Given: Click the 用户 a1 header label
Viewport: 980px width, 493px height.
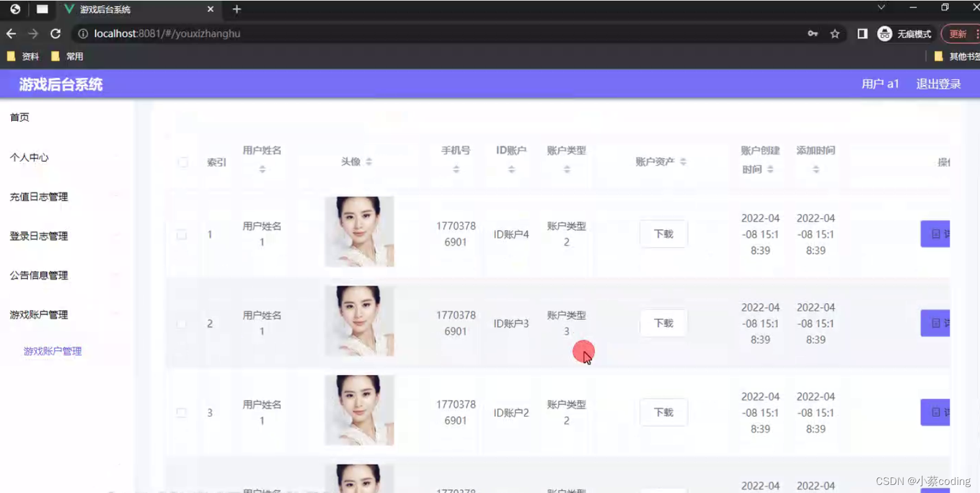Looking at the screenshot, I should pos(880,84).
